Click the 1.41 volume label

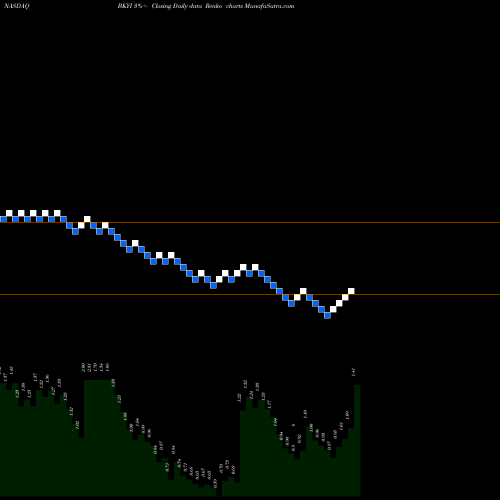coord(353,372)
